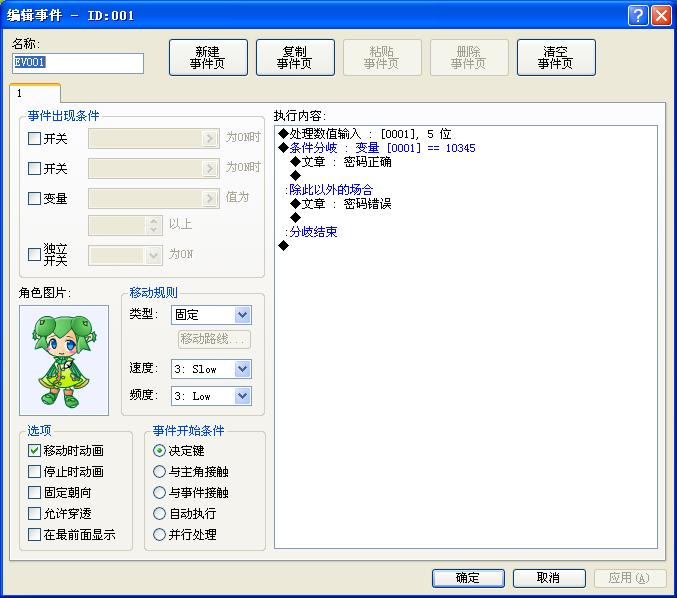677x598 pixels.
Task: Check the 固定朝向 option
Action: pos(34,493)
